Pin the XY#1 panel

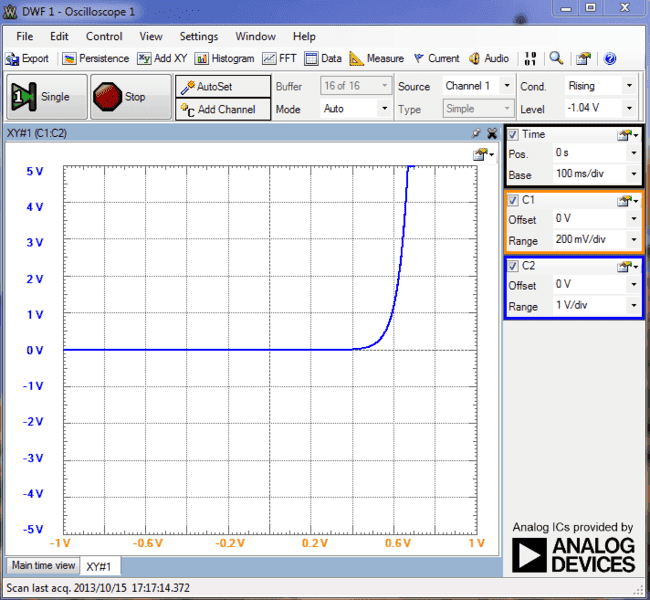click(477, 133)
